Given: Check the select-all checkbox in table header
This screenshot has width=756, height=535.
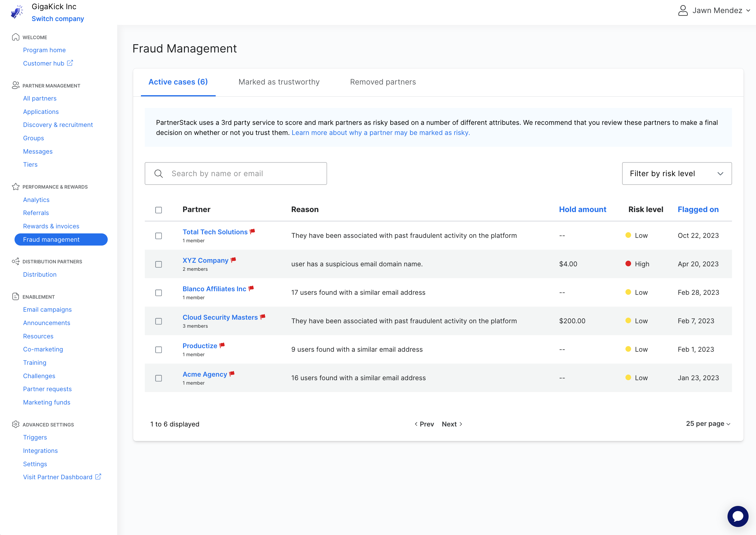Looking at the screenshot, I should (x=158, y=209).
